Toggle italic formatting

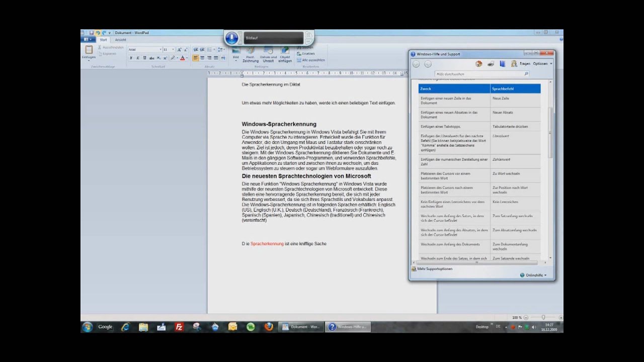[138, 58]
